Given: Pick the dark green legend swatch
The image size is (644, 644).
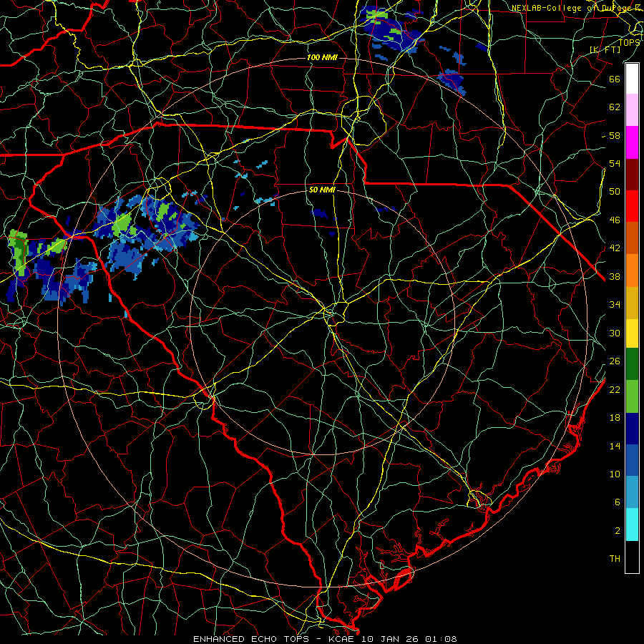Looking at the screenshot, I should (632, 364).
